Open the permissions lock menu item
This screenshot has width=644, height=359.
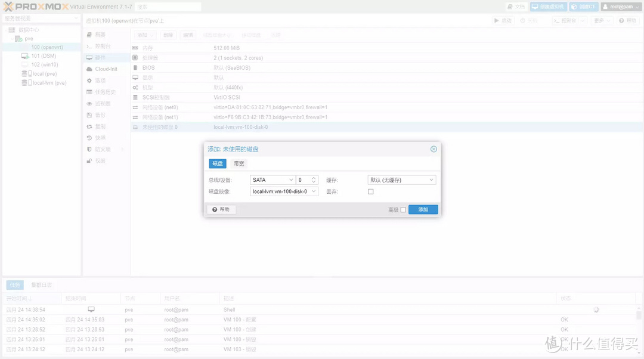pyautogui.click(x=106, y=161)
